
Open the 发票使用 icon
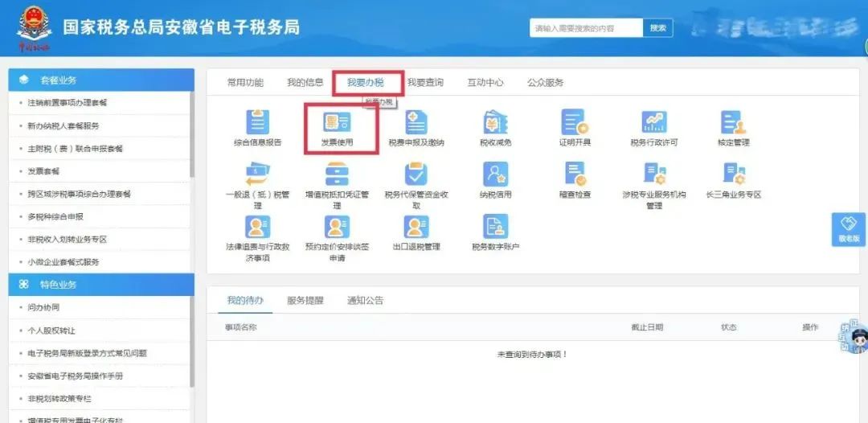(337, 121)
